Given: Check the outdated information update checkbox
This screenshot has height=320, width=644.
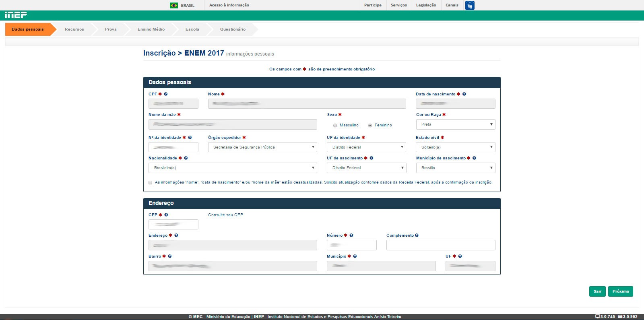Looking at the screenshot, I should click(x=151, y=183).
